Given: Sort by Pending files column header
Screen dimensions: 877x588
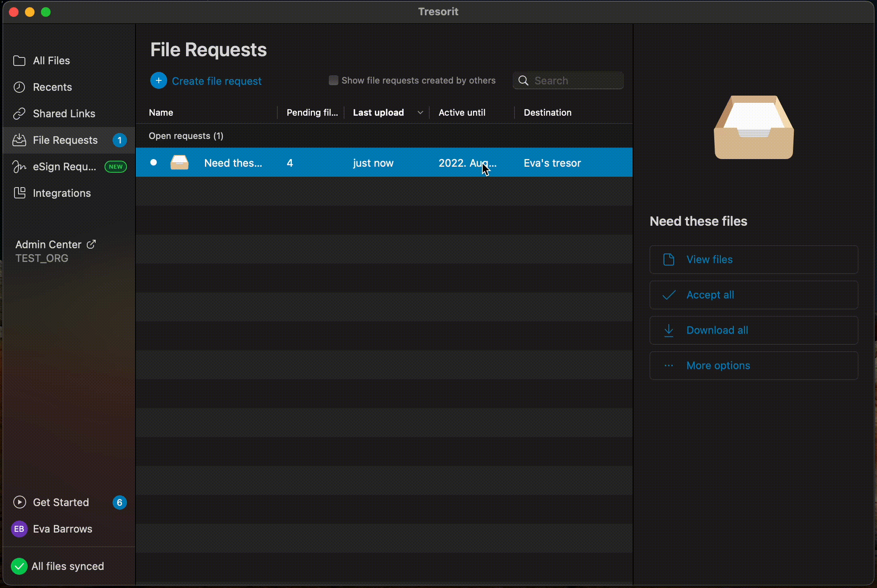Looking at the screenshot, I should 312,112.
